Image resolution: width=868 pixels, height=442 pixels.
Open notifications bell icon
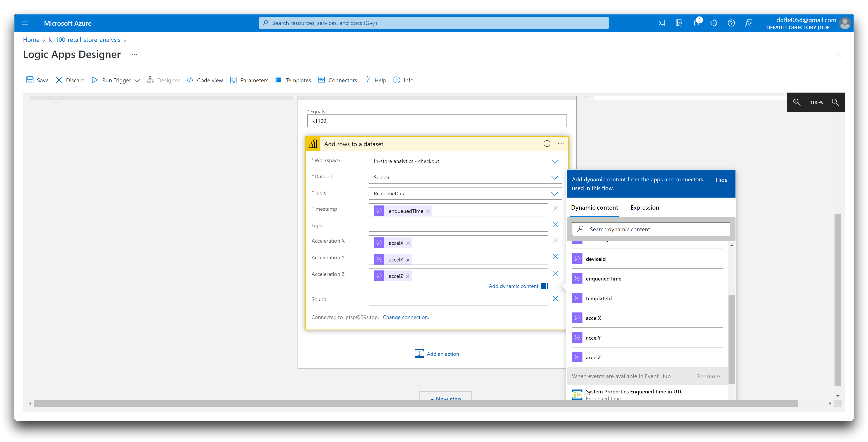[696, 23]
